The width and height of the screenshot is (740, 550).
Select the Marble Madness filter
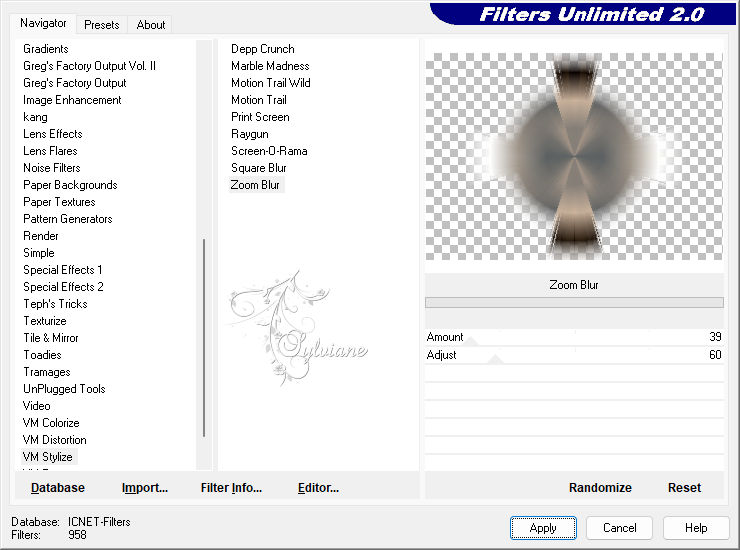(270, 66)
